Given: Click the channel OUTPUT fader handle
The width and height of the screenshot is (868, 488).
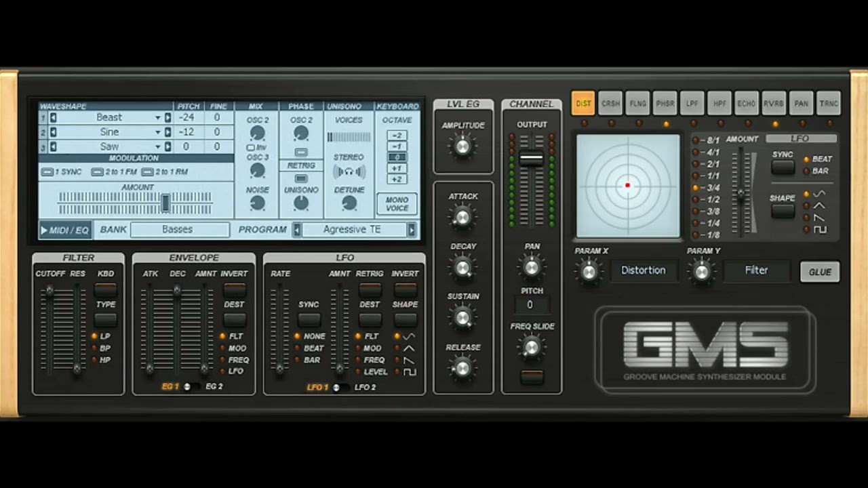Looking at the screenshot, I should [531, 159].
